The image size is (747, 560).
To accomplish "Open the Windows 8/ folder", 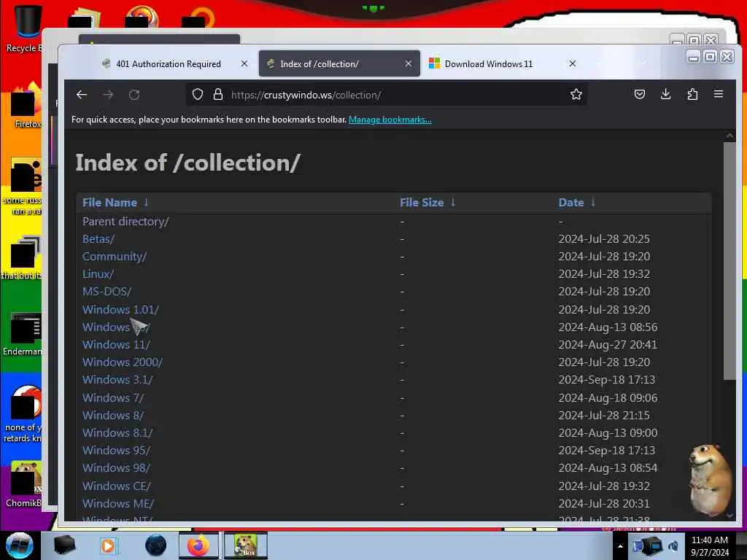I will click(x=113, y=415).
